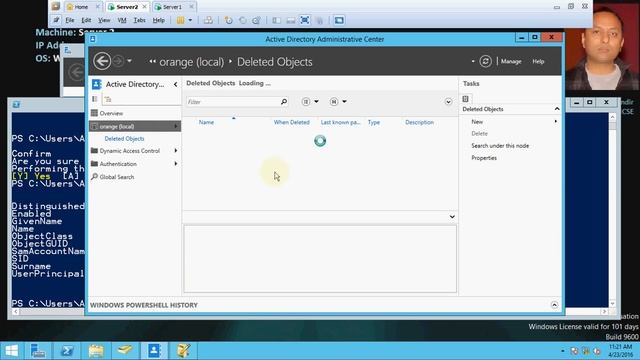Sort by When Deleted column
Image resolution: width=640 pixels, height=360 pixels.
point(291,122)
